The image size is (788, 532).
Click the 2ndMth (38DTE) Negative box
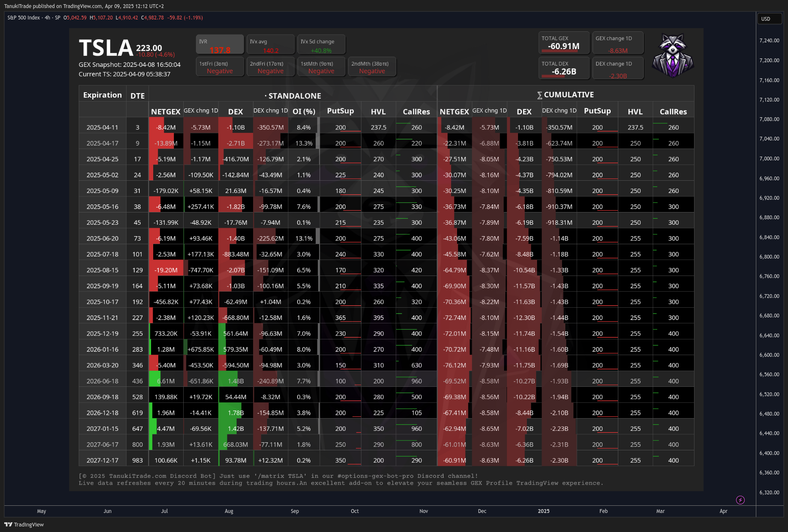coord(372,67)
